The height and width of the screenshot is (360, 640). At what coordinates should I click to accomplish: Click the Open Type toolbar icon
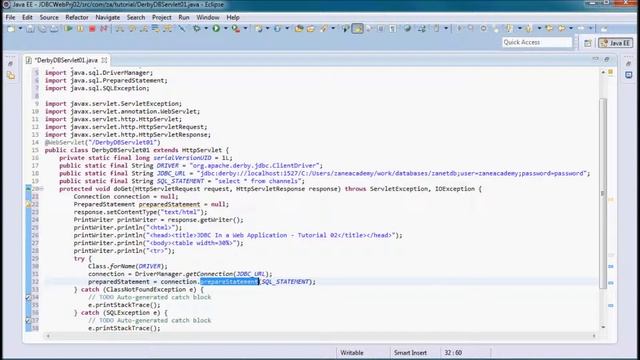299,29
